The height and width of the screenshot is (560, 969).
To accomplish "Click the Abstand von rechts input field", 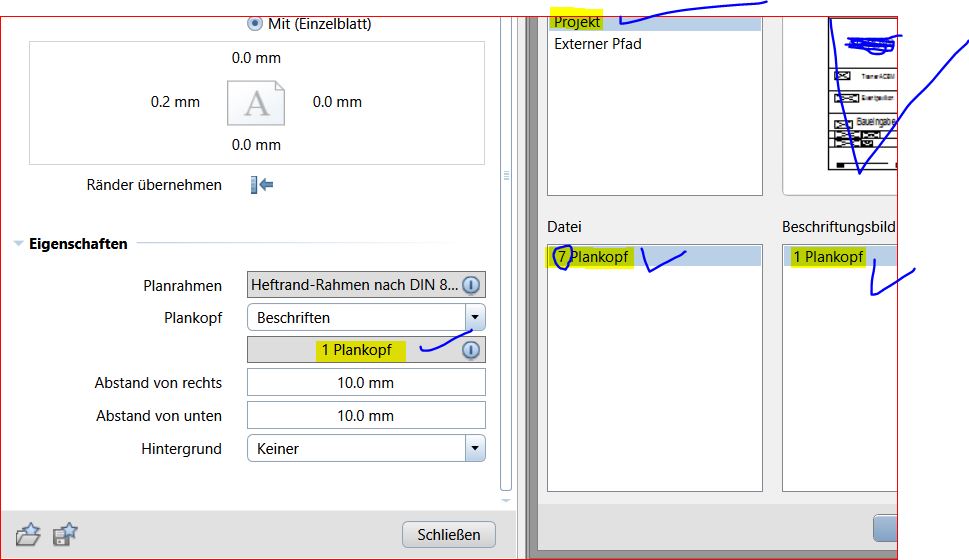I will coord(366,383).
